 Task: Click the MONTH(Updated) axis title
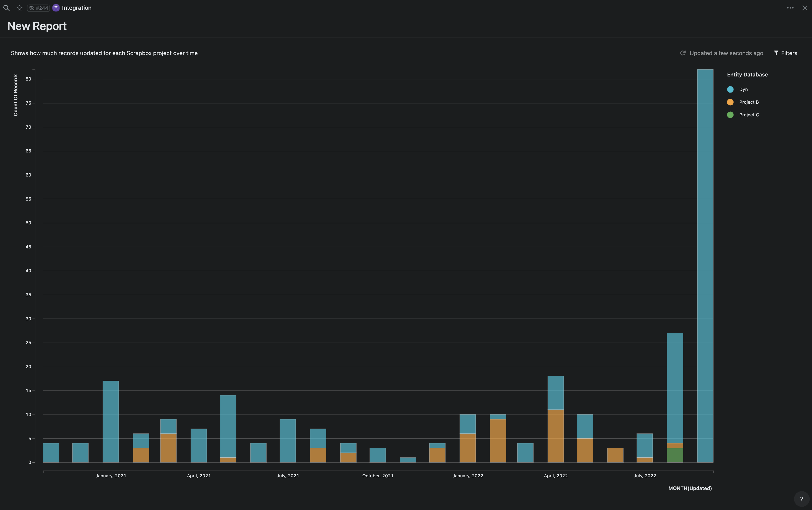pos(690,488)
